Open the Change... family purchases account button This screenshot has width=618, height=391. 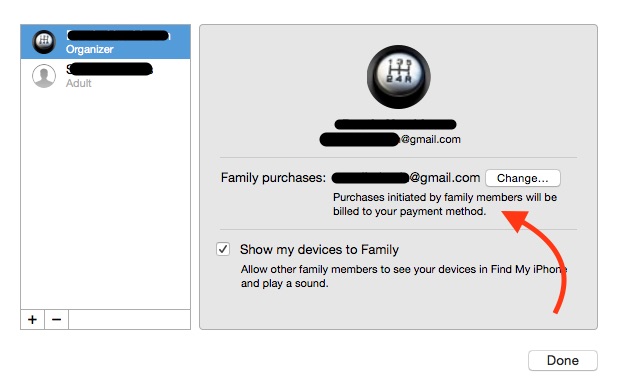pos(523,178)
